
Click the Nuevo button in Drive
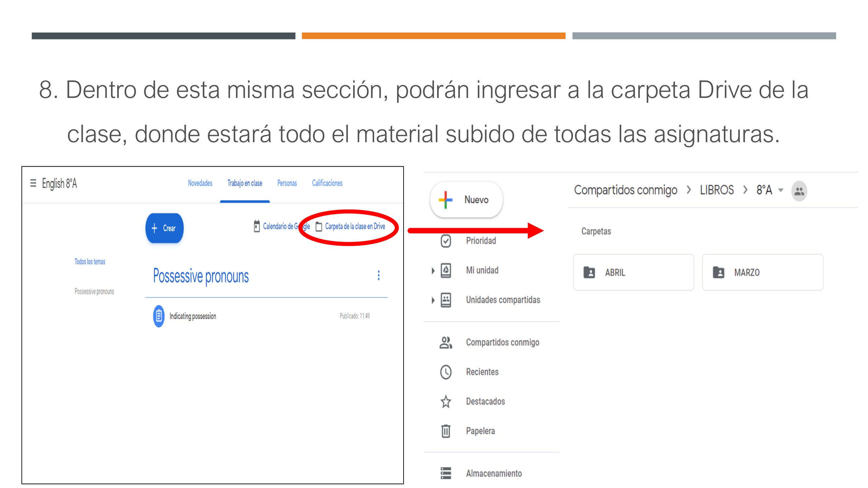point(466,200)
